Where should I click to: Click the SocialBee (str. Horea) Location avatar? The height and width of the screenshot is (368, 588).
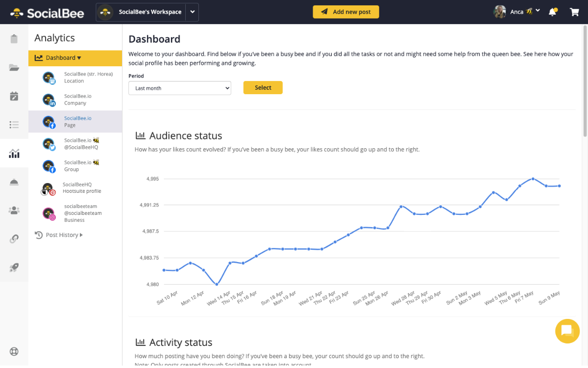(x=49, y=78)
